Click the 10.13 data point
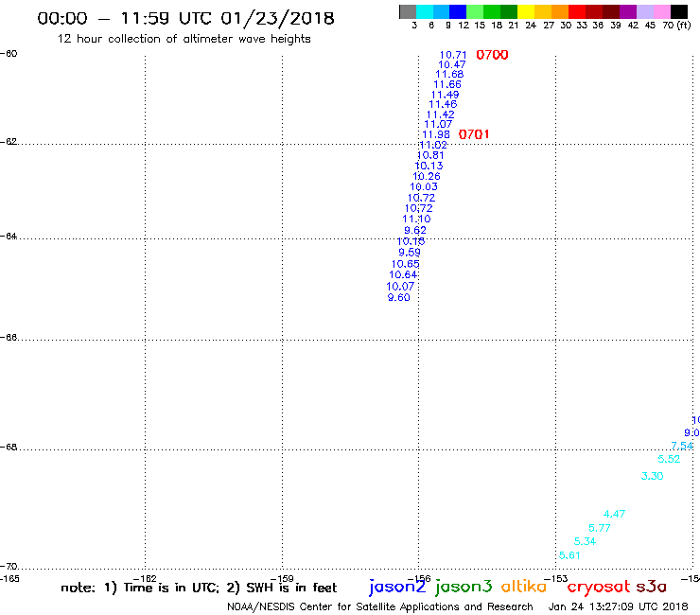Screen dimensions: 700x615 429,167
